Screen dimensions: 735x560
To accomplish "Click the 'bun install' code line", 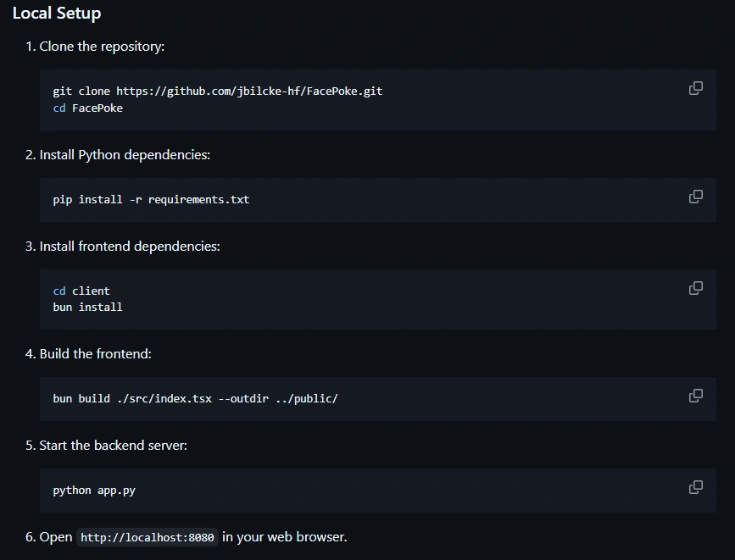I will click(87, 307).
